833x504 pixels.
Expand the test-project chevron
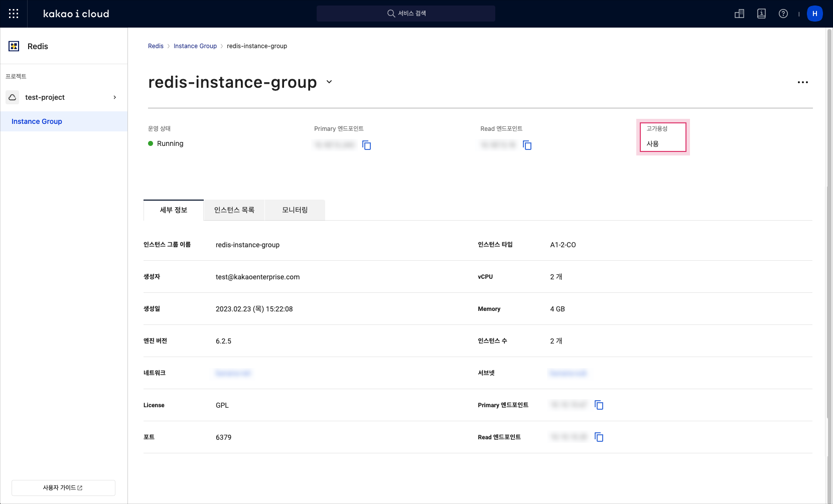tap(115, 97)
